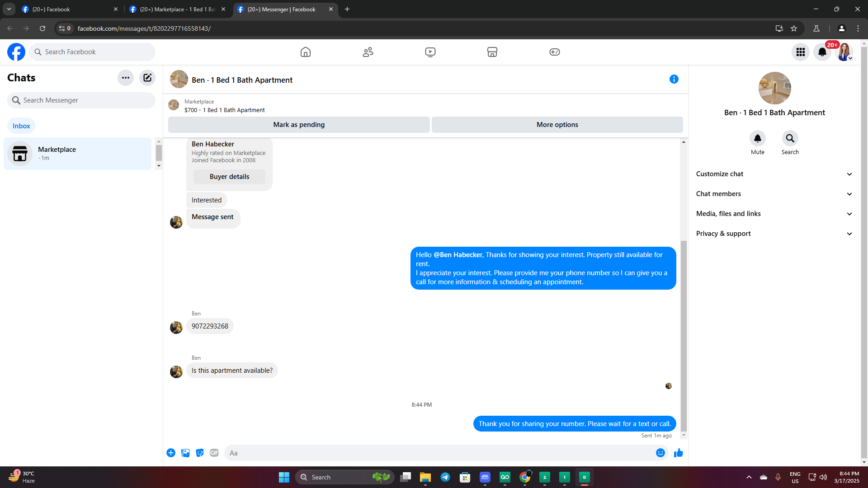Expand the Customize chat section

click(774, 174)
